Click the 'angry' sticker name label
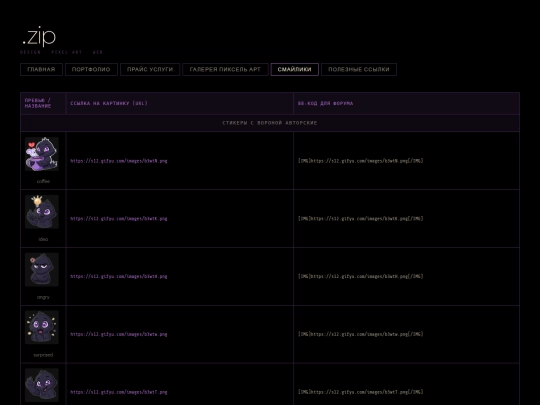Screen dimensions: 540x405 point(43,297)
